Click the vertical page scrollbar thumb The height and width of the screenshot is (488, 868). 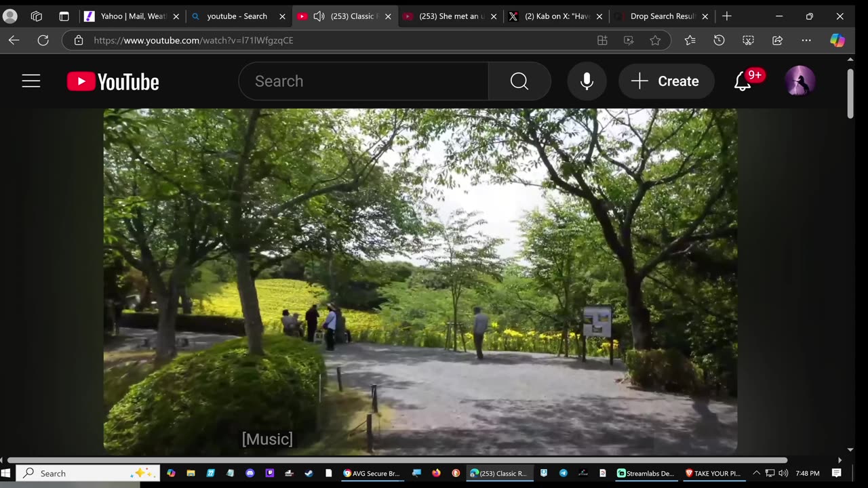850,94
